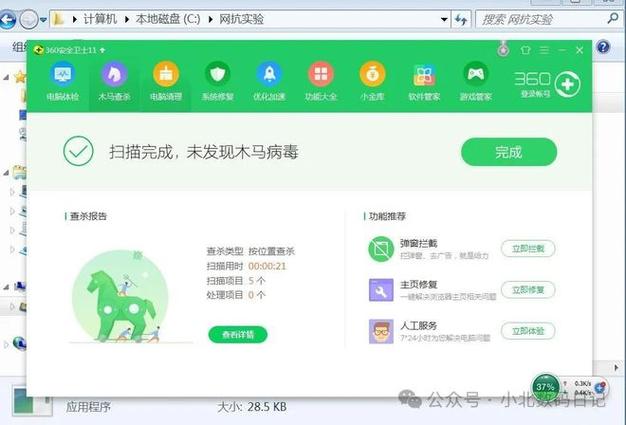Click the 360安全卫士 logo in title bar

[38, 50]
